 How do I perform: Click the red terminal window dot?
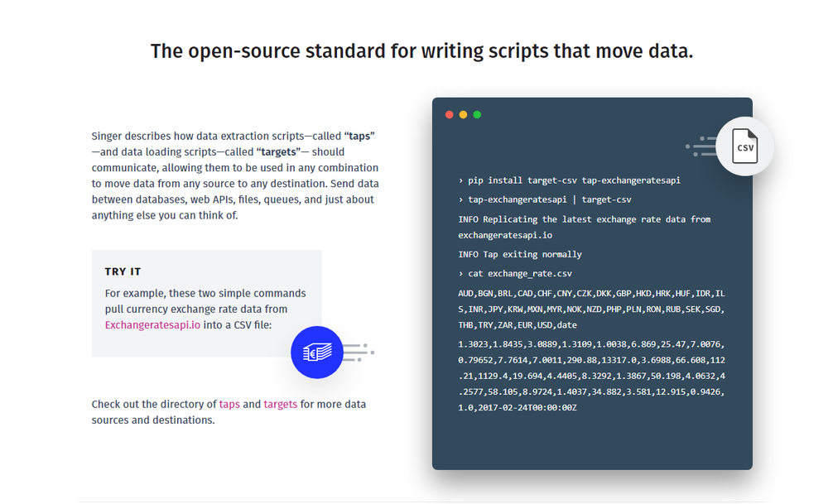pyautogui.click(x=450, y=114)
